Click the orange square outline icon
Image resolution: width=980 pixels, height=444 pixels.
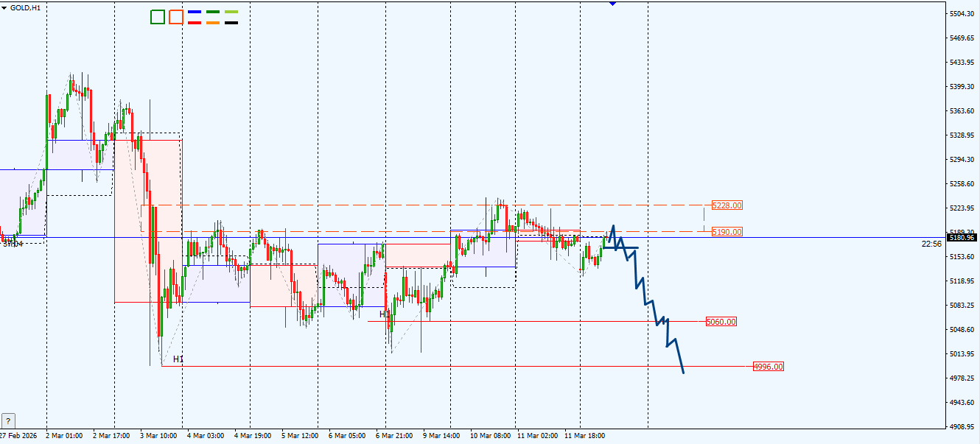click(x=176, y=17)
